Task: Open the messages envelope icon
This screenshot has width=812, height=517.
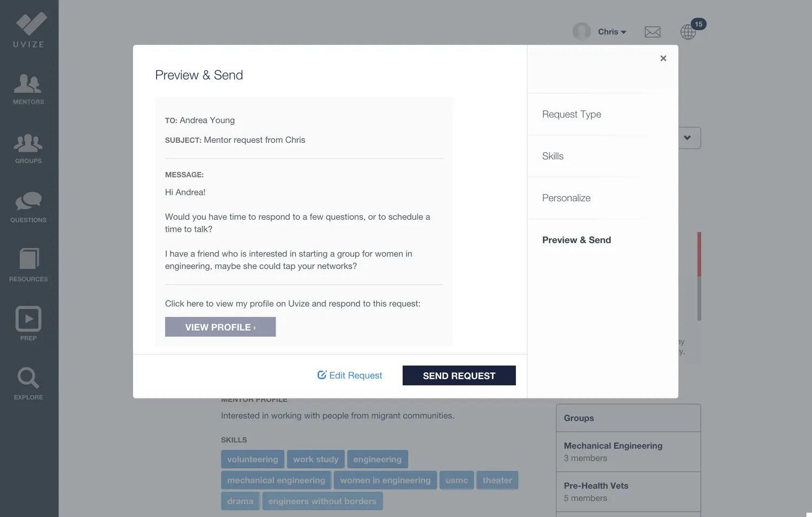Action: pos(652,32)
